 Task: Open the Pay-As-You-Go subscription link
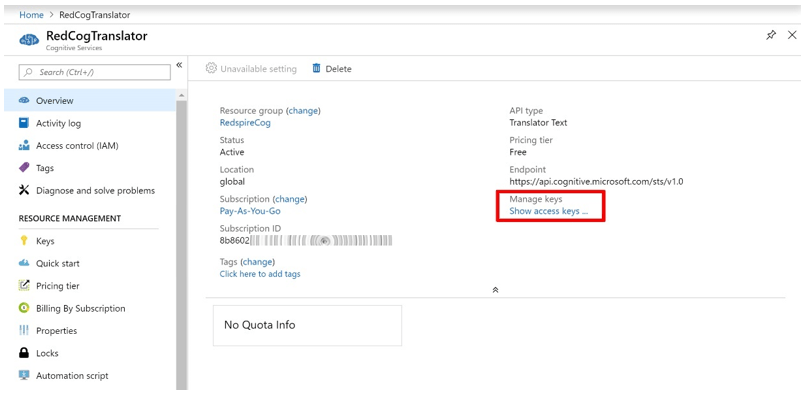250,211
